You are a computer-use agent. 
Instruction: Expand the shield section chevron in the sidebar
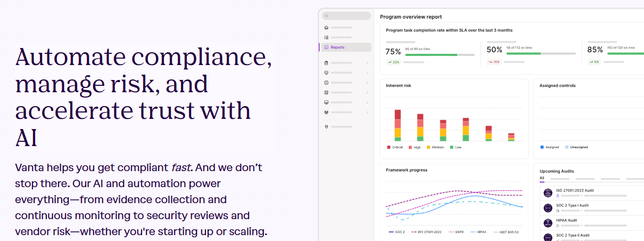(x=367, y=73)
